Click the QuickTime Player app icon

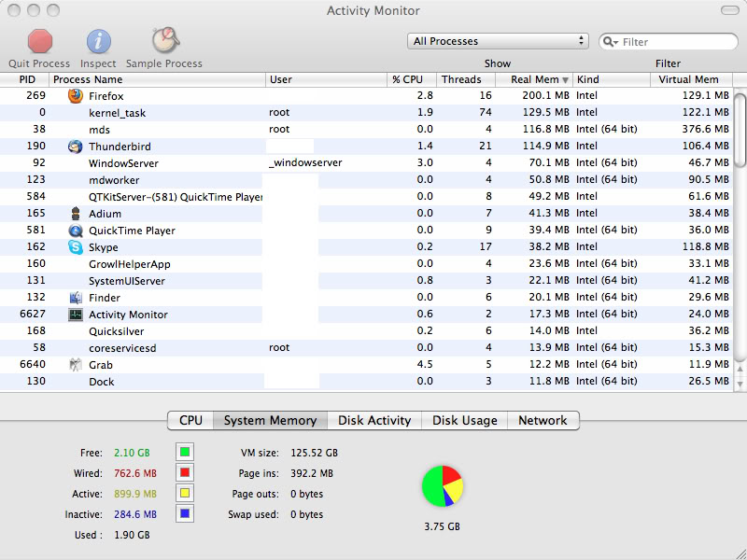(76, 231)
